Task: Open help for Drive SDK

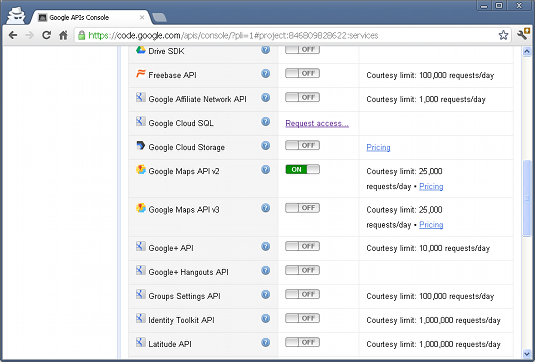Action: pyautogui.click(x=265, y=50)
